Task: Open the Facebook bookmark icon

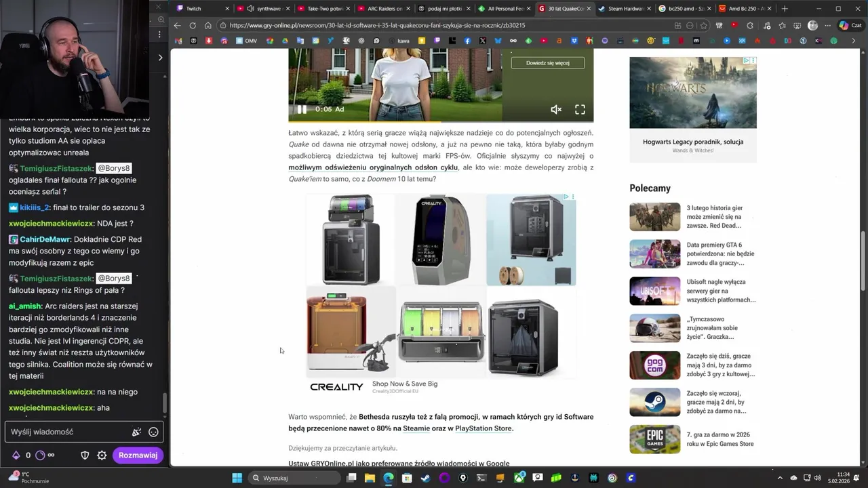Action: click(467, 41)
